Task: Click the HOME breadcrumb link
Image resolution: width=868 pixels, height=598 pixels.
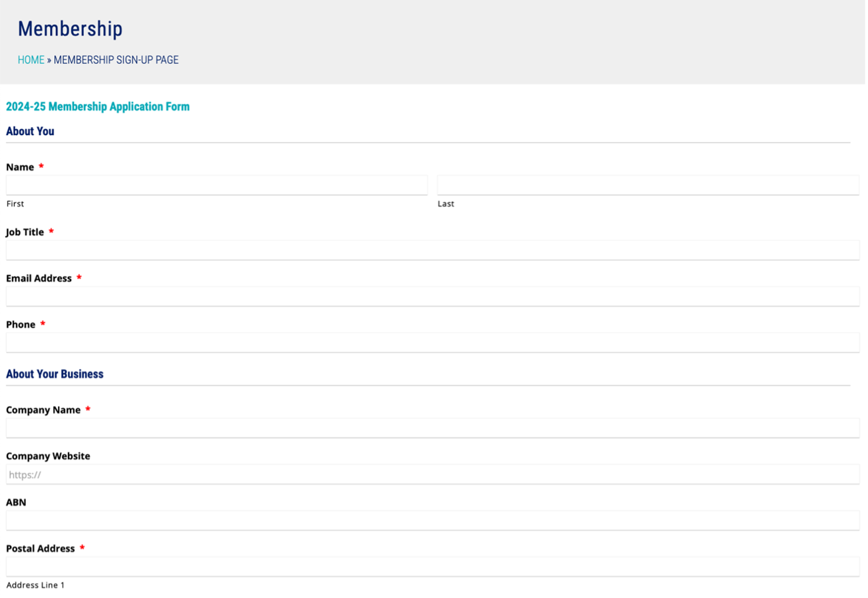Action: pyautogui.click(x=31, y=60)
